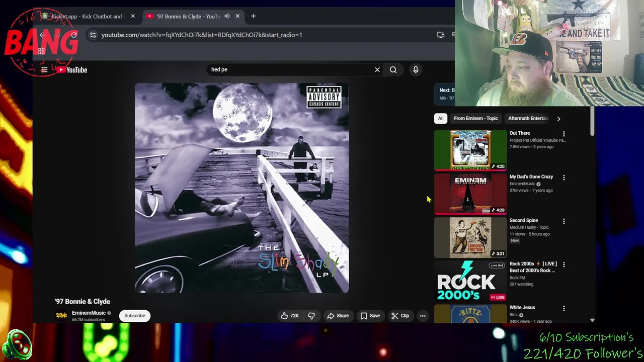Open Out There video title
Image resolution: width=644 pixels, height=362 pixels.
point(520,133)
